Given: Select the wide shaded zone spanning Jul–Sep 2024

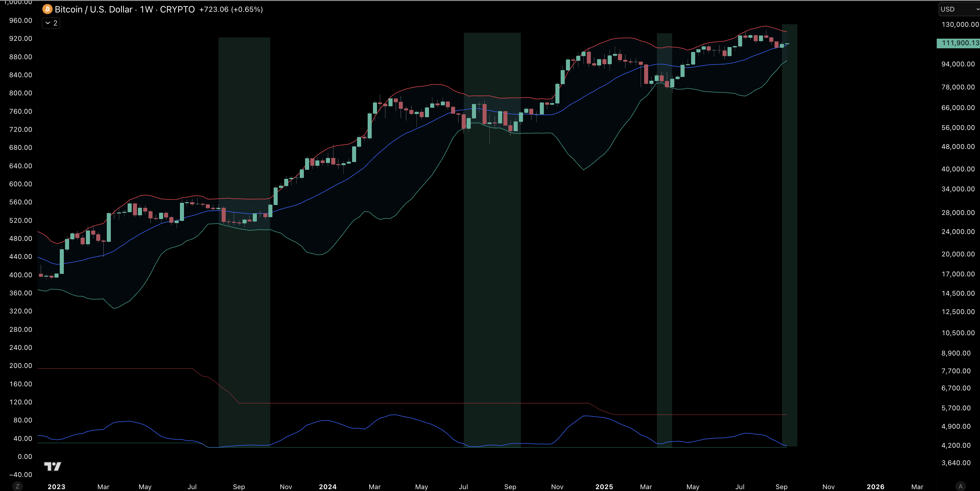Looking at the screenshot, I should pos(492,304).
